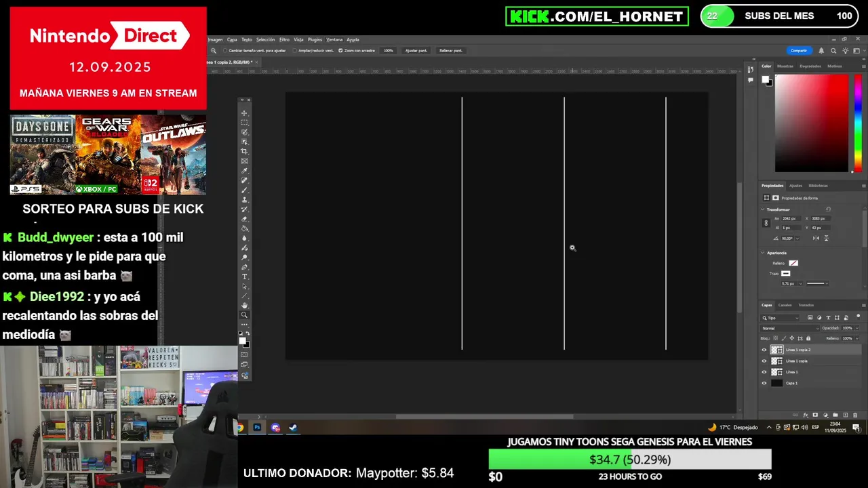868x488 pixels.
Task: Select the Lasso tool
Action: [x=244, y=132]
